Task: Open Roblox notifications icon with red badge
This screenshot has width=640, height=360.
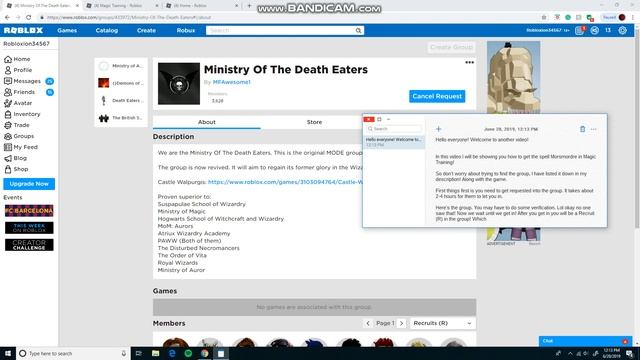Action: (x=580, y=30)
